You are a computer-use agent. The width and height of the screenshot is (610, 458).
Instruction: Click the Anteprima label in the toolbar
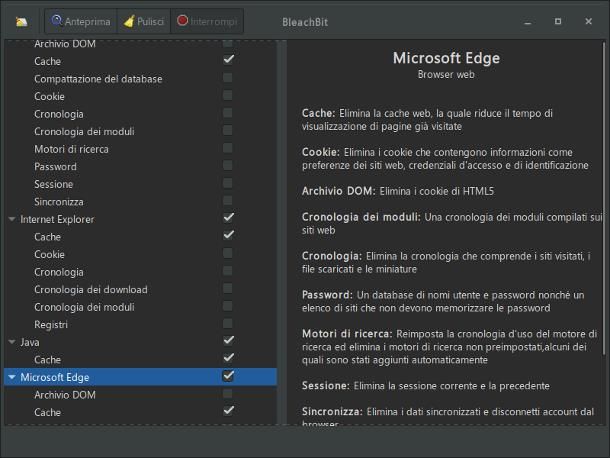[88, 22]
